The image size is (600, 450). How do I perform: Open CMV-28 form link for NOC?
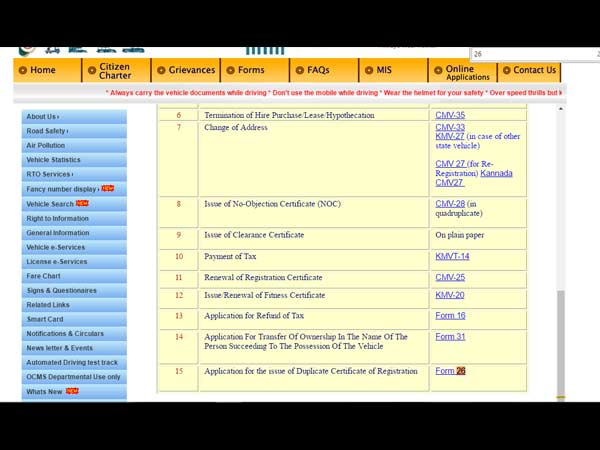click(x=450, y=204)
